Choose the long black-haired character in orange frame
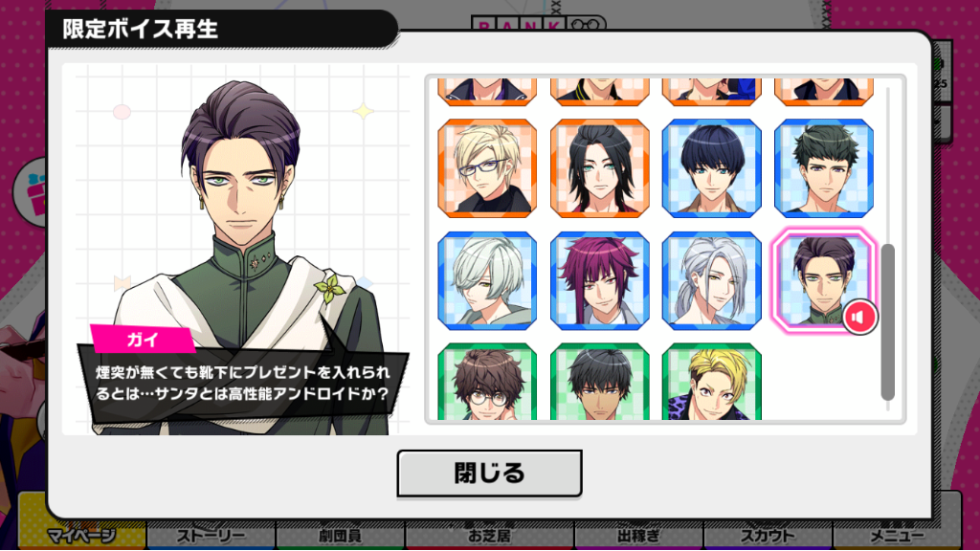Image resolution: width=980 pixels, height=551 pixels. [600, 168]
